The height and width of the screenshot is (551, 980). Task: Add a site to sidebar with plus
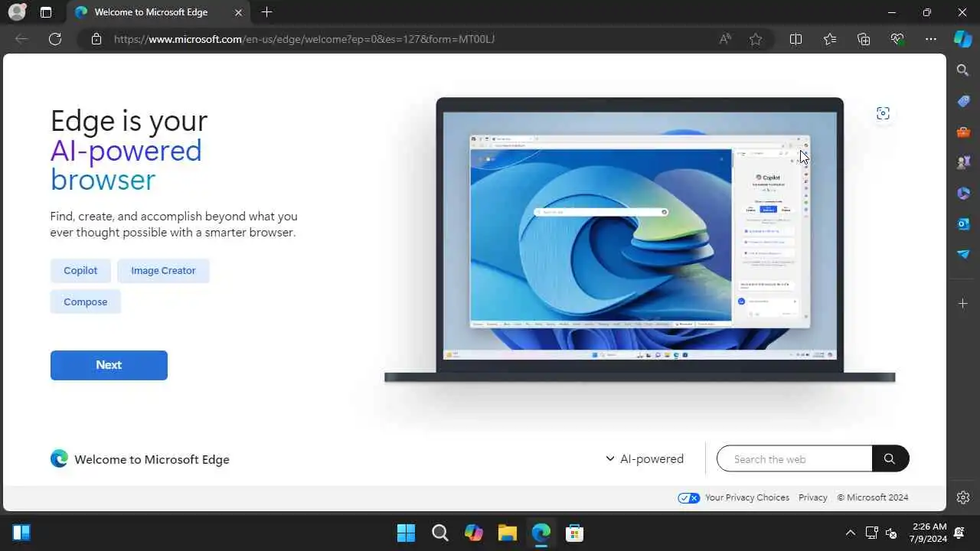[963, 304]
